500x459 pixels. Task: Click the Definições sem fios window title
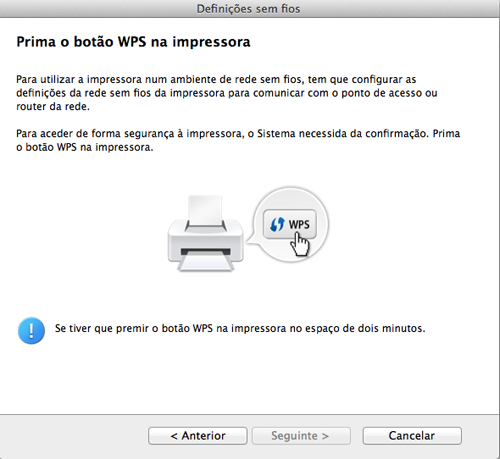click(x=248, y=9)
